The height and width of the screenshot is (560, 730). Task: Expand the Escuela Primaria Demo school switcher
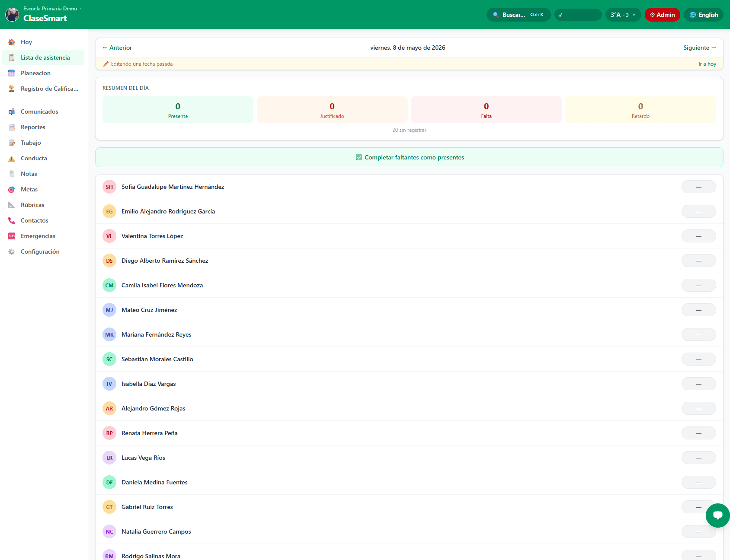[52, 9]
